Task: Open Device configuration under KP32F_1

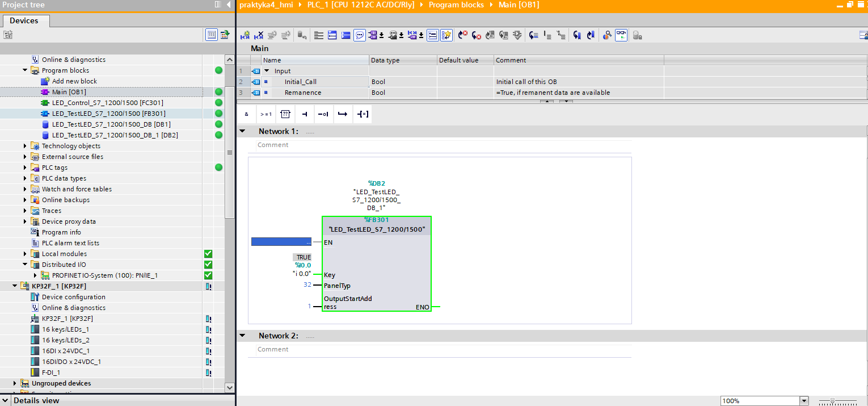Action: point(73,297)
